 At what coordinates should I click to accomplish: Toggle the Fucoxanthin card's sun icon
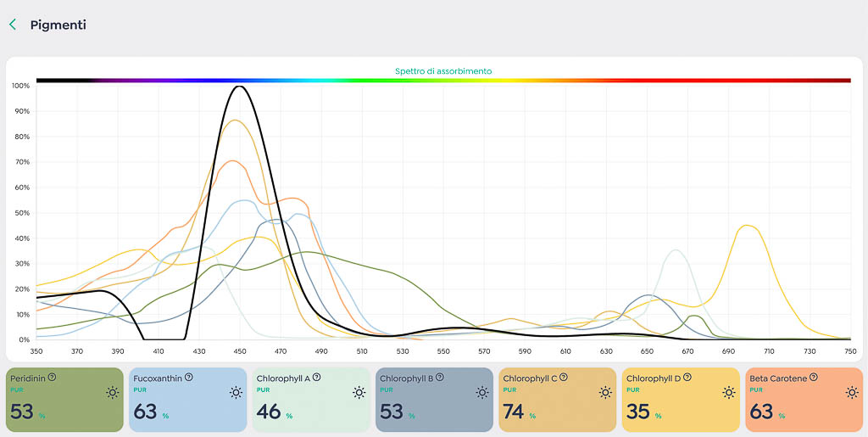(x=236, y=392)
